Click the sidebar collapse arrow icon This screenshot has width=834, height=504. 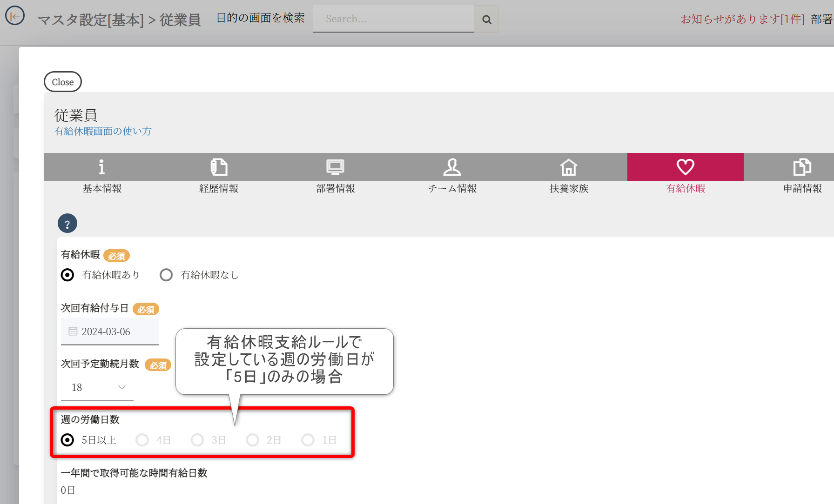tap(15, 16)
